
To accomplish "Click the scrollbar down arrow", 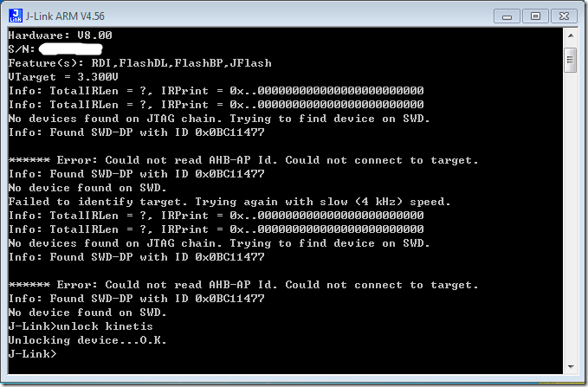I will coord(570,367).
